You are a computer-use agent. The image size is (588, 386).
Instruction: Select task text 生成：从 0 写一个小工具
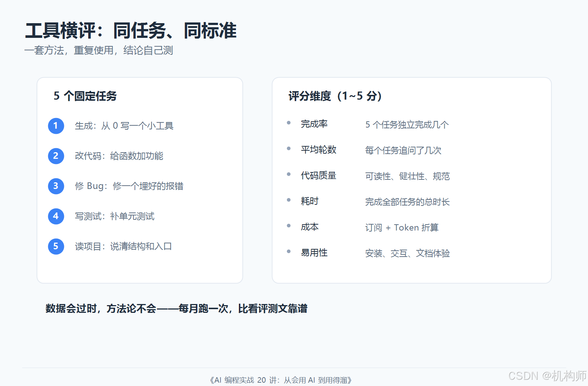[x=124, y=126]
